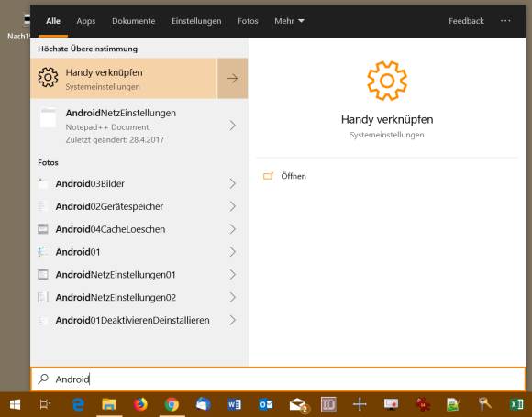Open File Explorer from the taskbar
The image size is (532, 417).
(109, 404)
